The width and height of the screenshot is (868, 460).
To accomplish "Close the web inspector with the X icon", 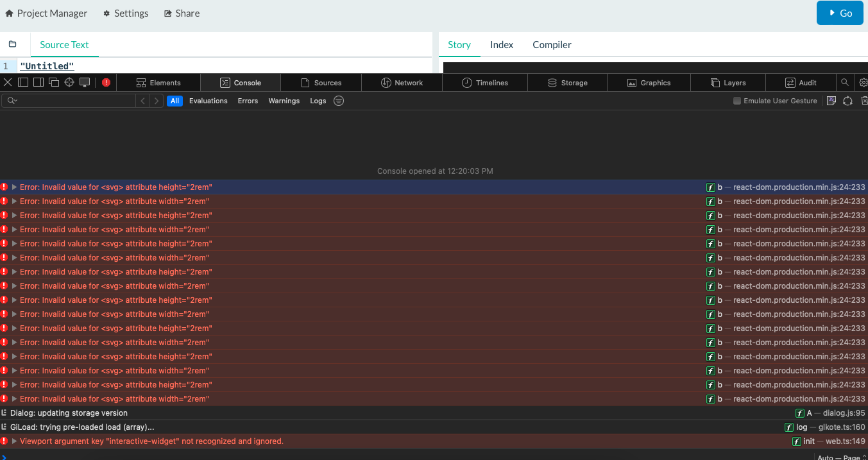I will tap(8, 82).
